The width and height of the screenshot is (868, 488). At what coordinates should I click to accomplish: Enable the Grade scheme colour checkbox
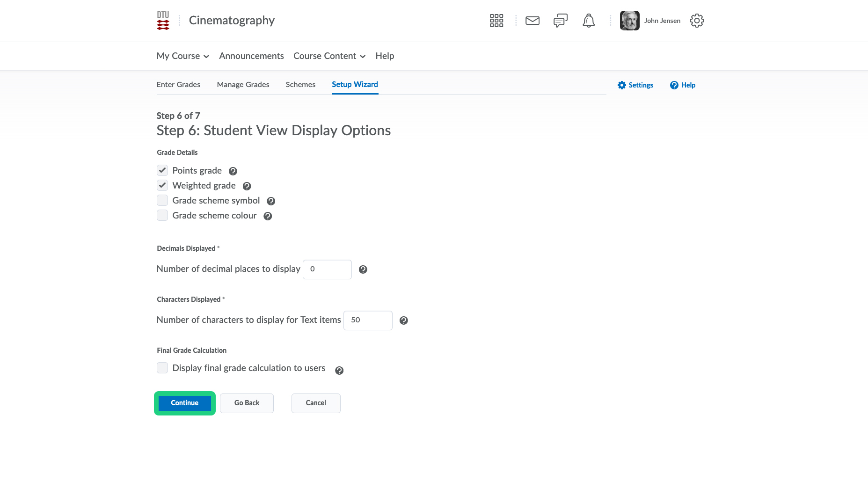(x=162, y=215)
